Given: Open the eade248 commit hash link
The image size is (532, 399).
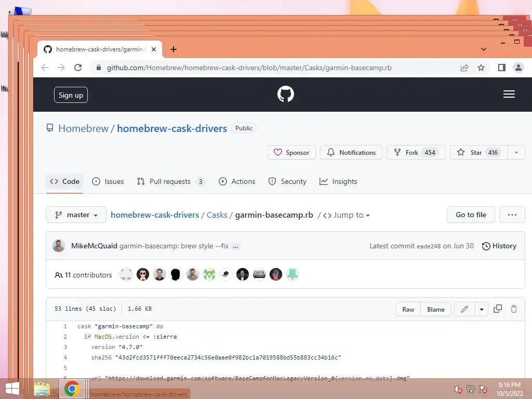Looking at the screenshot, I should [x=429, y=246].
